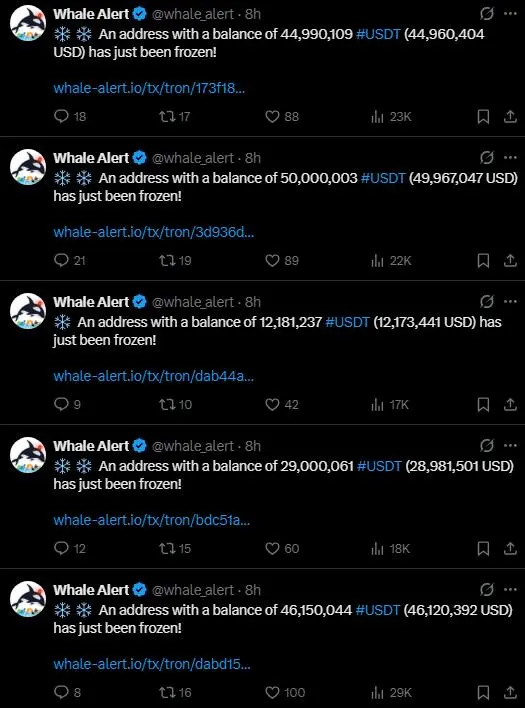The image size is (525, 708).
Task: Click the Whale Alert avatar on the first tweet
Action: pyautogui.click(x=28, y=23)
